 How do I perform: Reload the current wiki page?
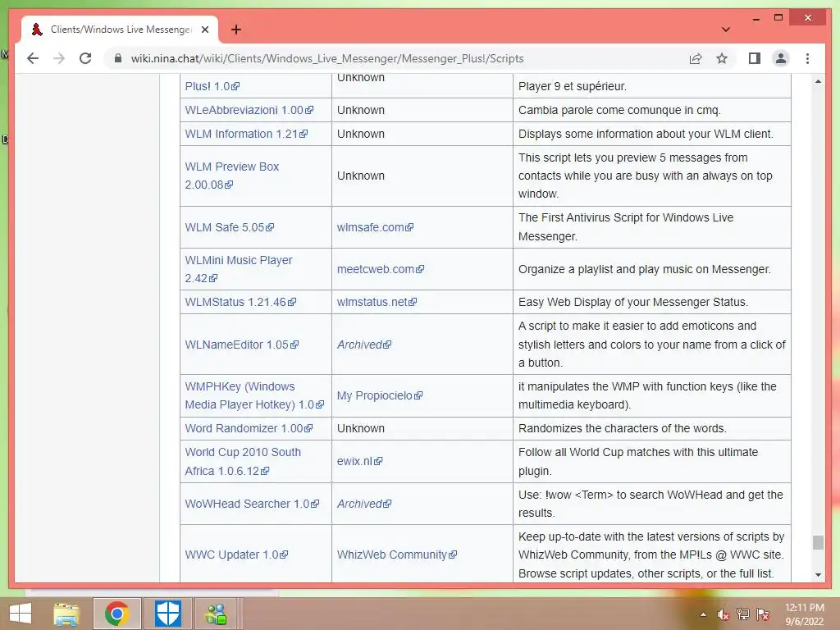(x=85, y=58)
